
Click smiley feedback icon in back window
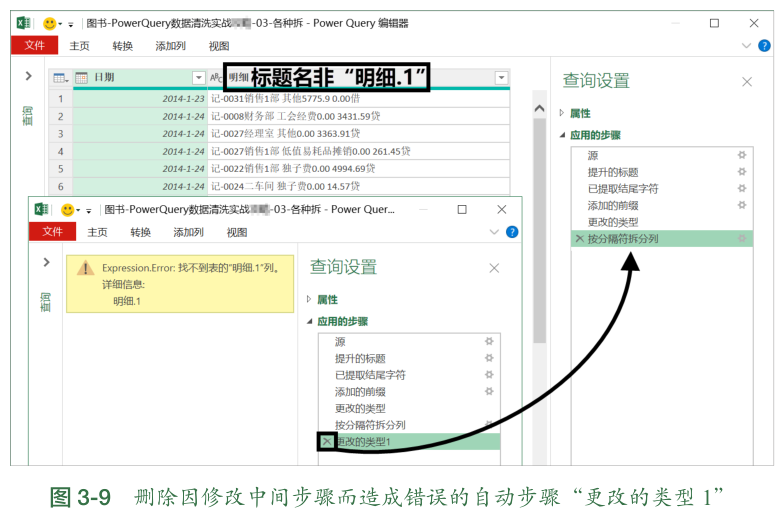coord(50,24)
